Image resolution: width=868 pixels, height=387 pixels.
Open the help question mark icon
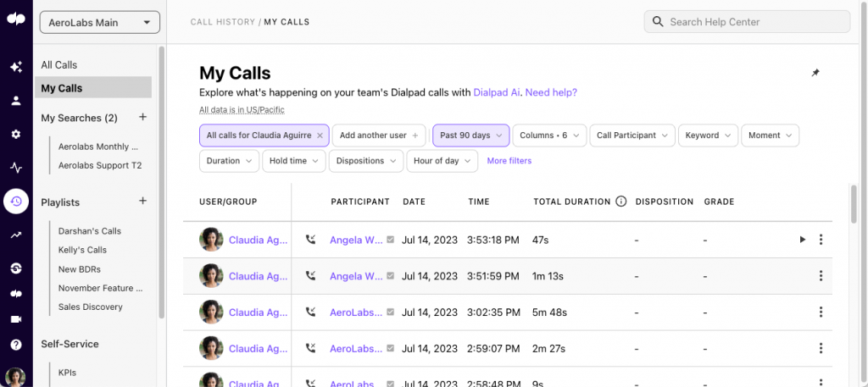[x=15, y=345]
